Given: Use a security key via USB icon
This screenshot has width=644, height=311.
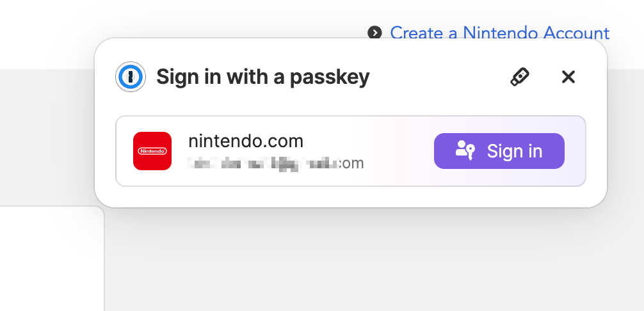Looking at the screenshot, I should pyautogui.click(x=520, y=77).
